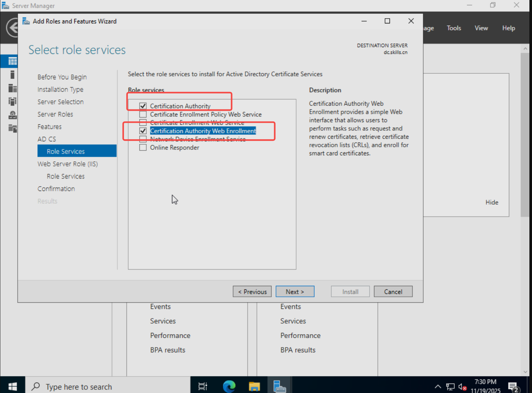Show hidden system tray icons

438,386
